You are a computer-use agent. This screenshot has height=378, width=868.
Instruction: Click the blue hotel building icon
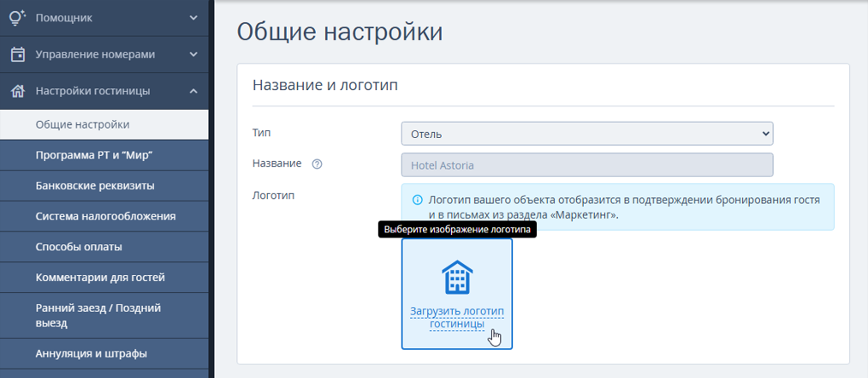point(457,277)
